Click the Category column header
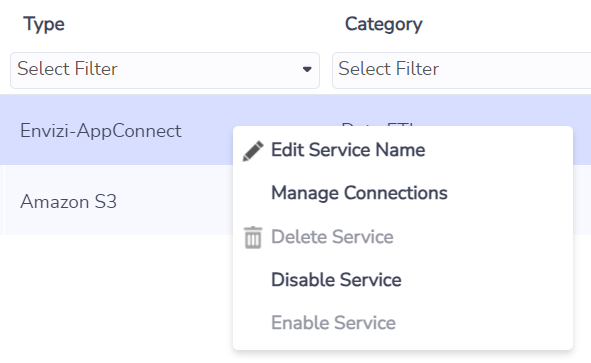Viewport: 591px width, 363px height. pyautogui.click(x=384, y=25)
